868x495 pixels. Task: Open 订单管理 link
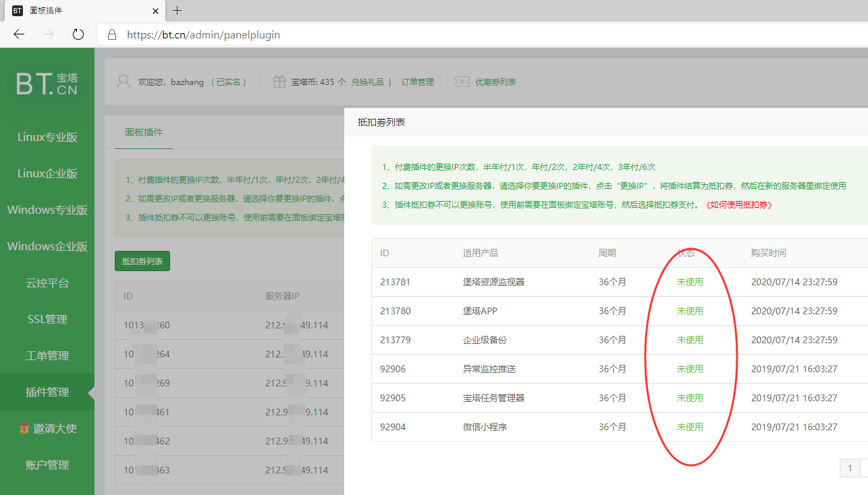point(418,82)
